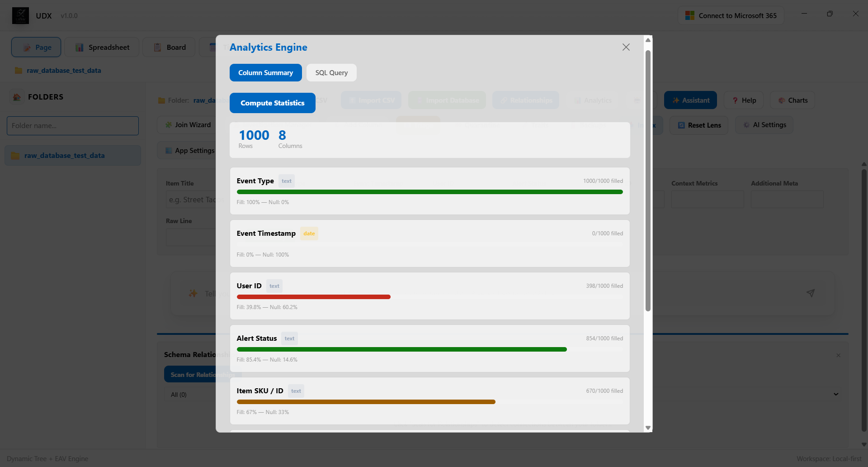Click the User ID column name
This screenshot has width=868, height=467.
(249, 286)
